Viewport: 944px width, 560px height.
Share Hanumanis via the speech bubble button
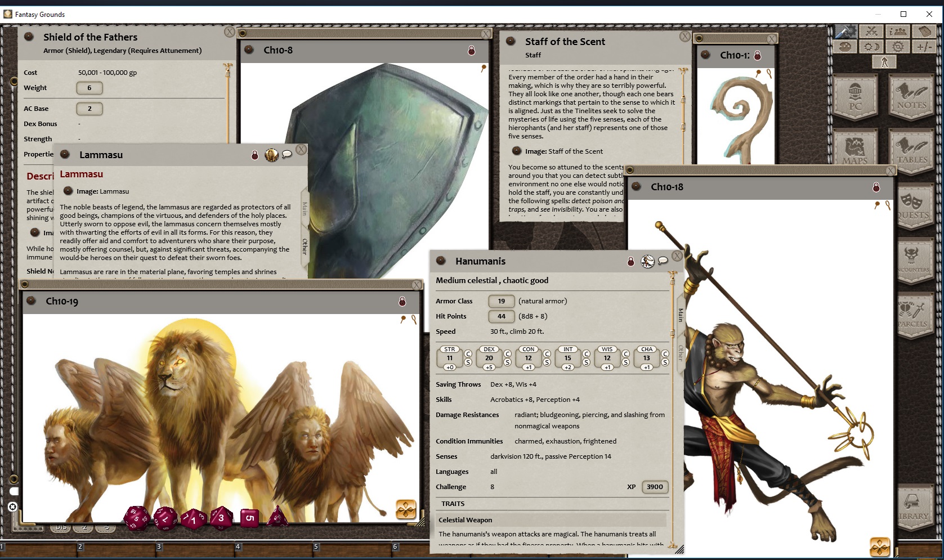663,261
